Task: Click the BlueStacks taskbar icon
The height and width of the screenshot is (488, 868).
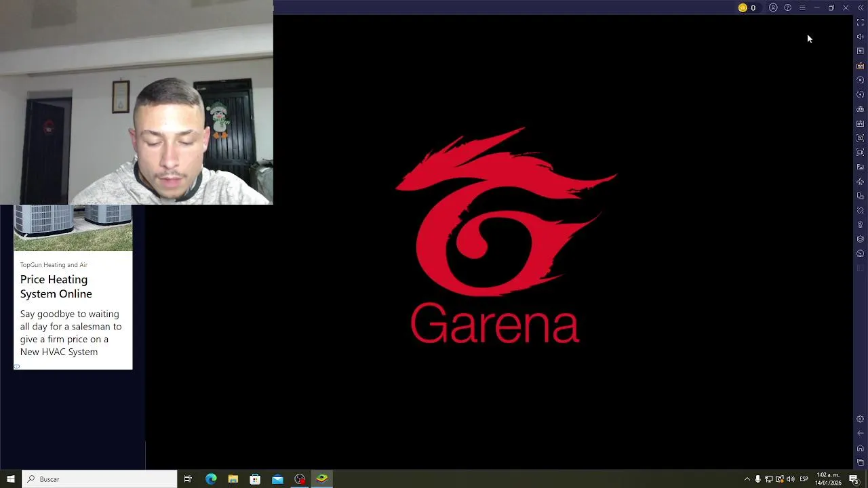Action: coord(321,479)
